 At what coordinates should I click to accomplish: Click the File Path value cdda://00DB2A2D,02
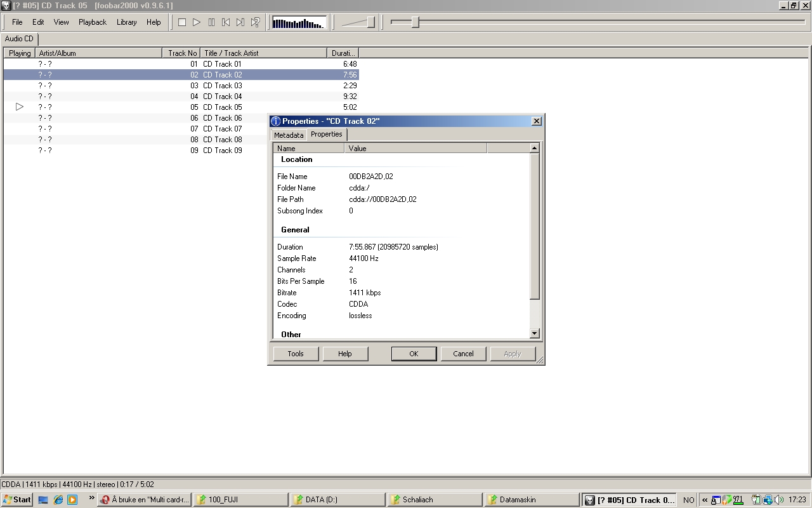coord(383,199)
